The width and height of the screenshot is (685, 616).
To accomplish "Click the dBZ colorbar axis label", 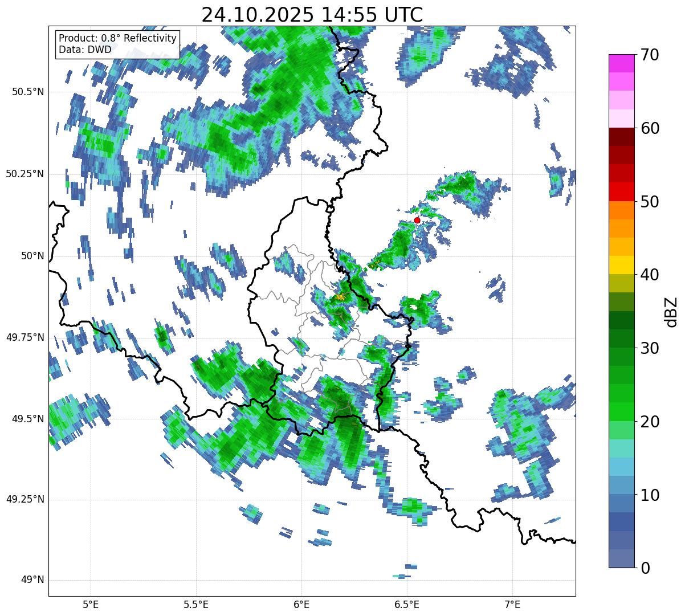I will (672, 312).
